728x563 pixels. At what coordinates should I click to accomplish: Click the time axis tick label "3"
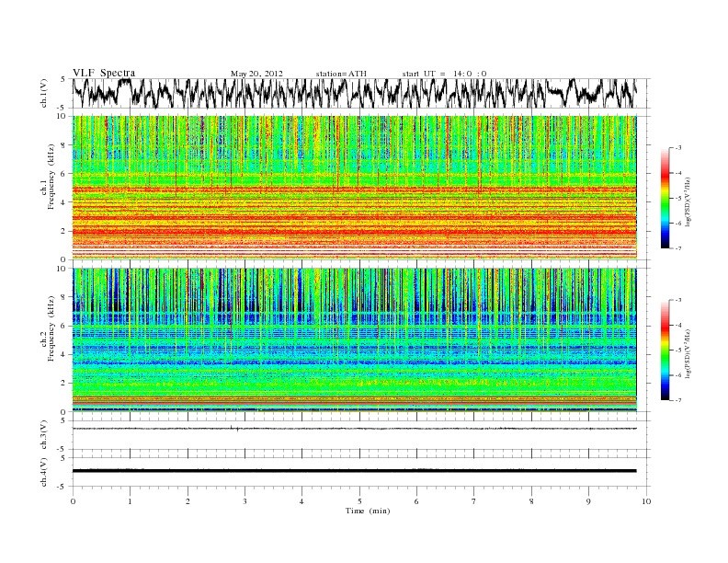coord(245,501)
